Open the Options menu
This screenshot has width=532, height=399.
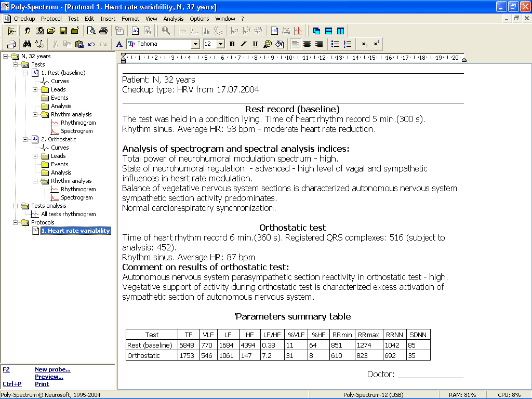coord(199,19)
